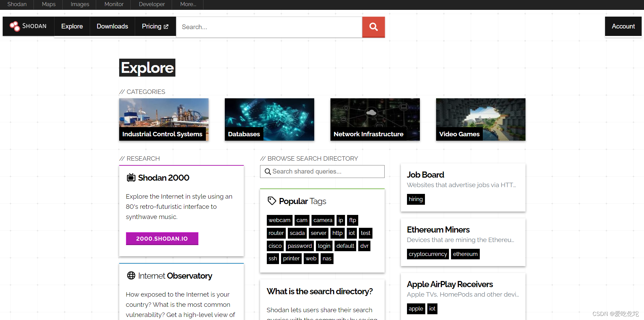The width and height of the screenshot is (644, 320).
Task: Open the Maps tab in top bar
Action: click(48, 4)
